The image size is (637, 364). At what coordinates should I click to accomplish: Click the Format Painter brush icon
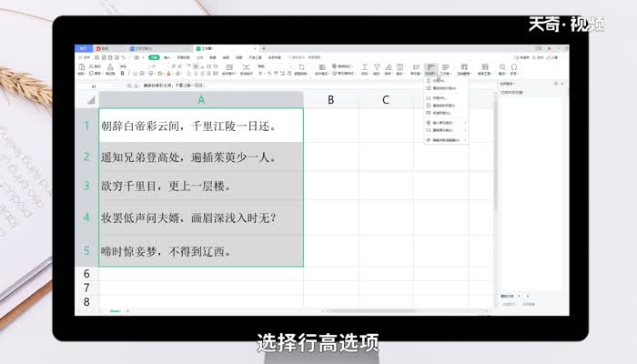click(110, 67)
